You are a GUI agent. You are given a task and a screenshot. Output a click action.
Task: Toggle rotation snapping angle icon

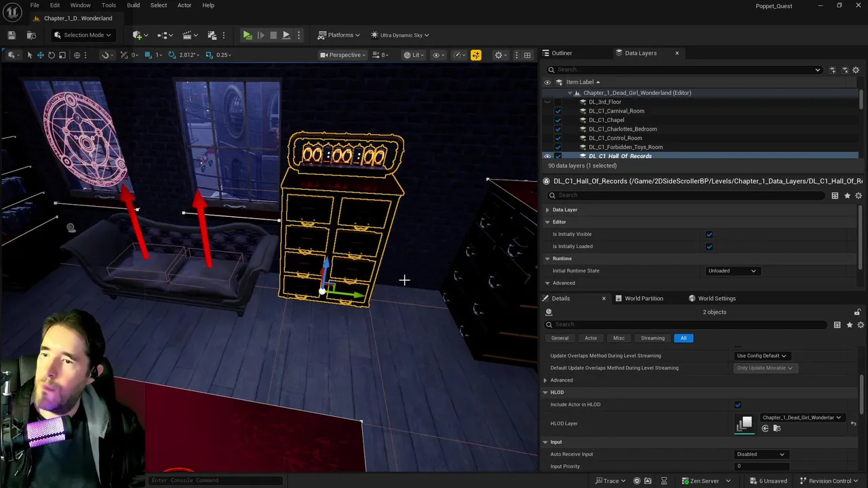click(172, 55)
